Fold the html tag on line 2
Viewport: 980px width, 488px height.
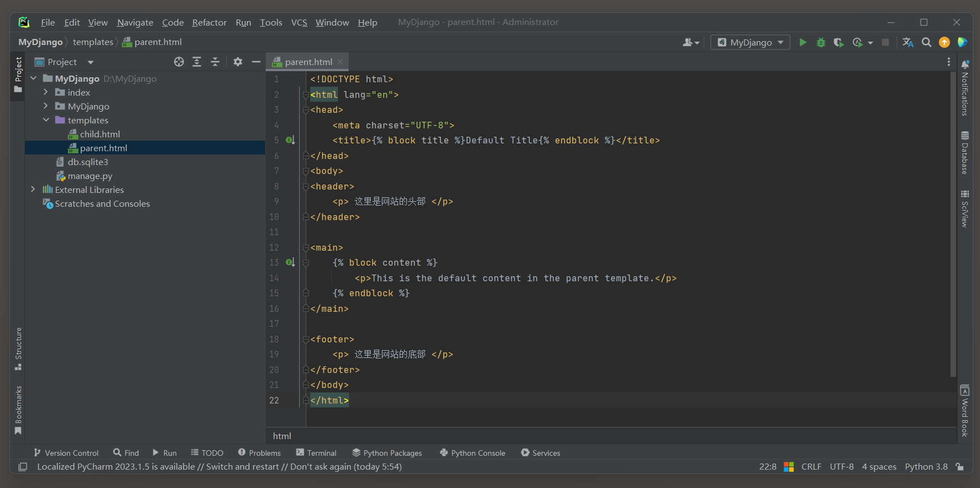(306, 94)
